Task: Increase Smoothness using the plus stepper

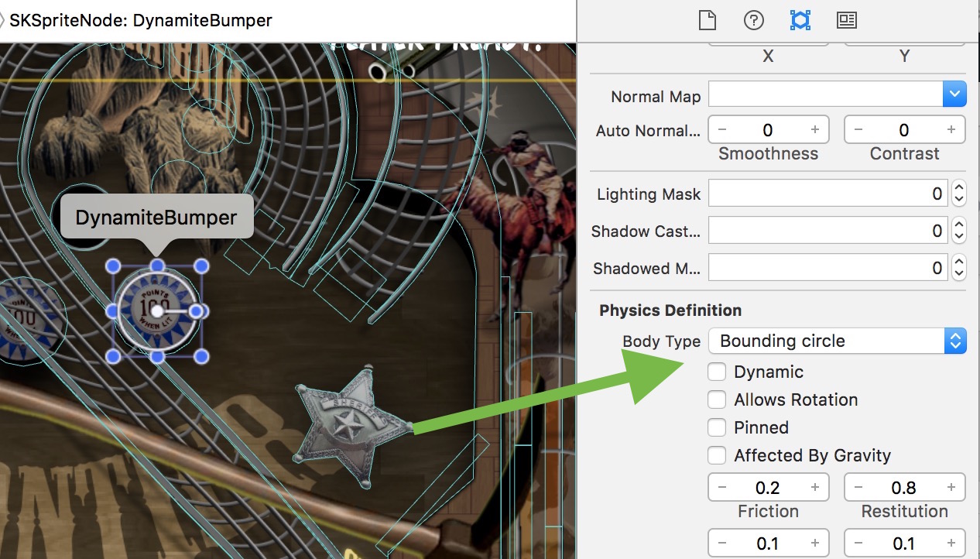Action: 814,129
